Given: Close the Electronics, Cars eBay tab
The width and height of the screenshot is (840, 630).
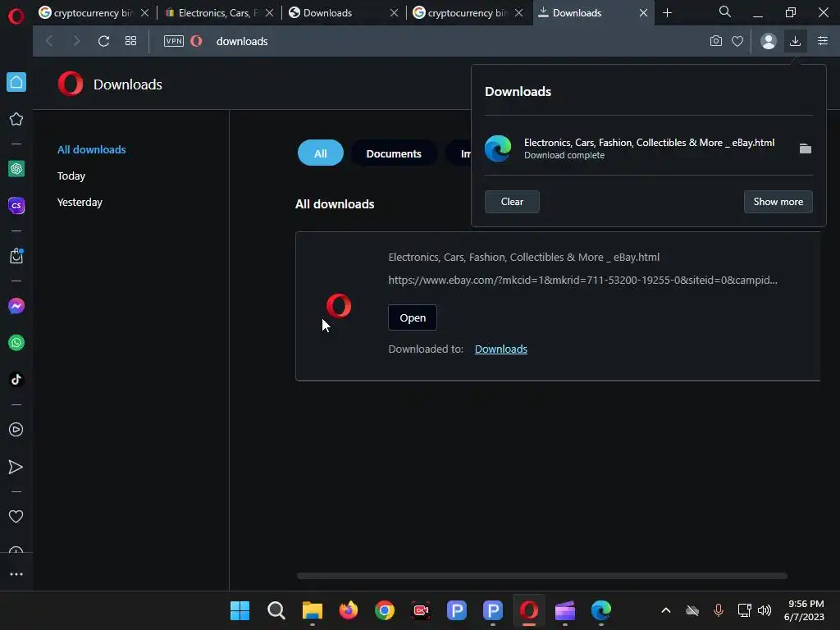Looking at the screenshot, I should tap(269, 13).
